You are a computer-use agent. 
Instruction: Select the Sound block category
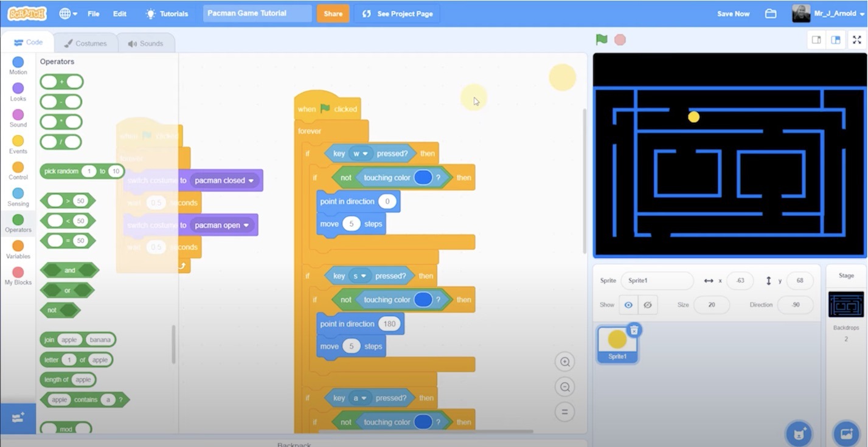tap(18, 118)
